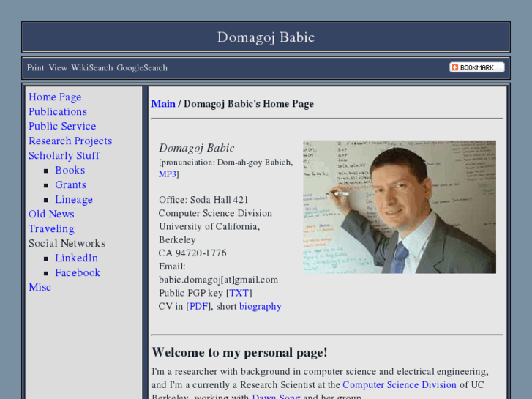This screenshot has height=399, width=532.
Task: Click the orange Bookmark plus icon
Action: point(455,67)
